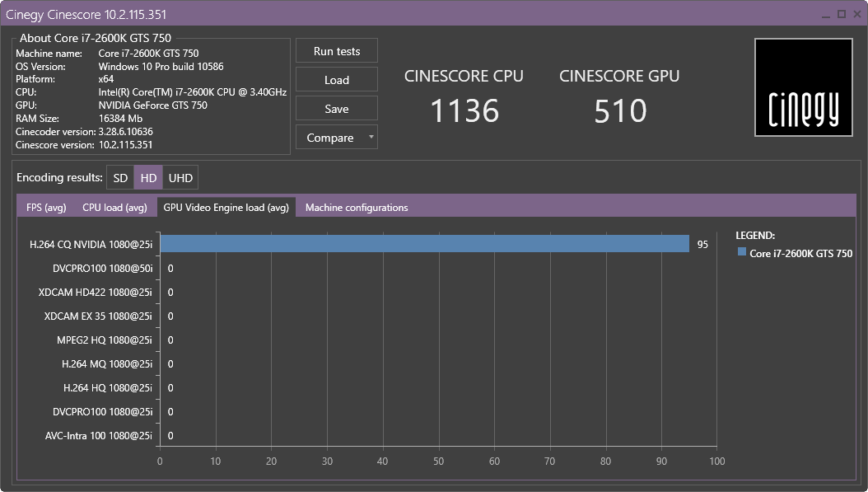
Task: Select the UHD encoding results toggle
Action: coord(180,178)
